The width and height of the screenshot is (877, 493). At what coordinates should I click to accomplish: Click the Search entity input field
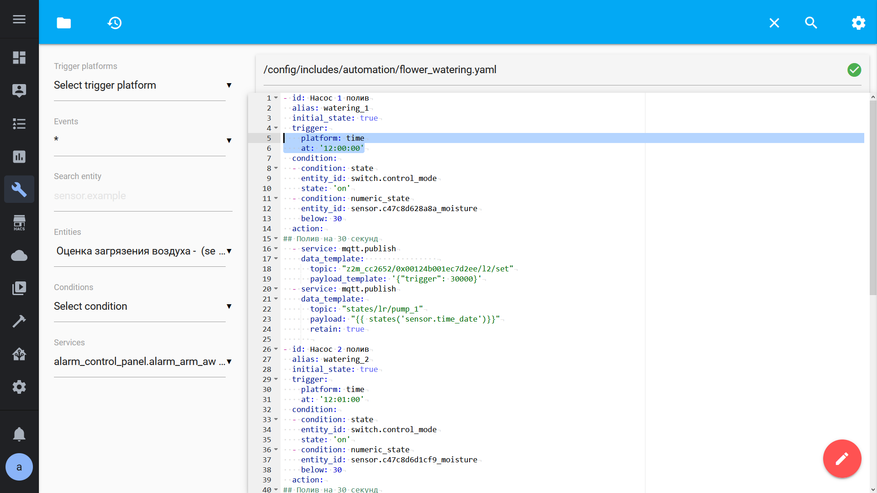(142, 196)
